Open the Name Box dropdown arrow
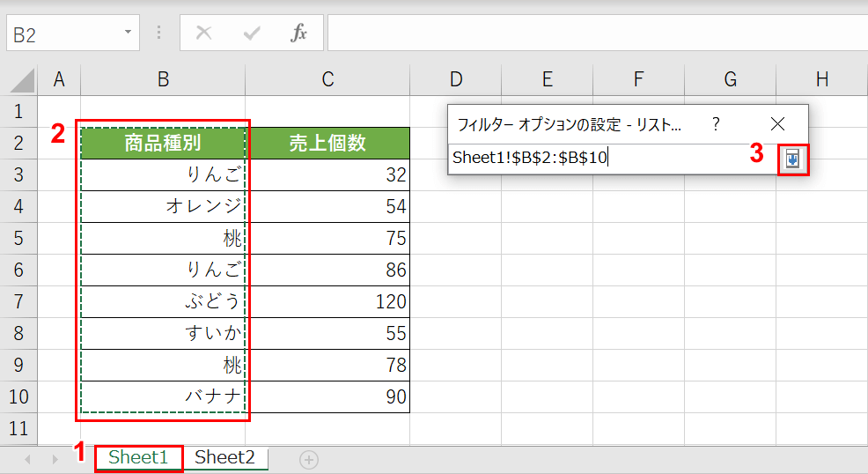The image size is (868, 474). (x=128, y=32)
